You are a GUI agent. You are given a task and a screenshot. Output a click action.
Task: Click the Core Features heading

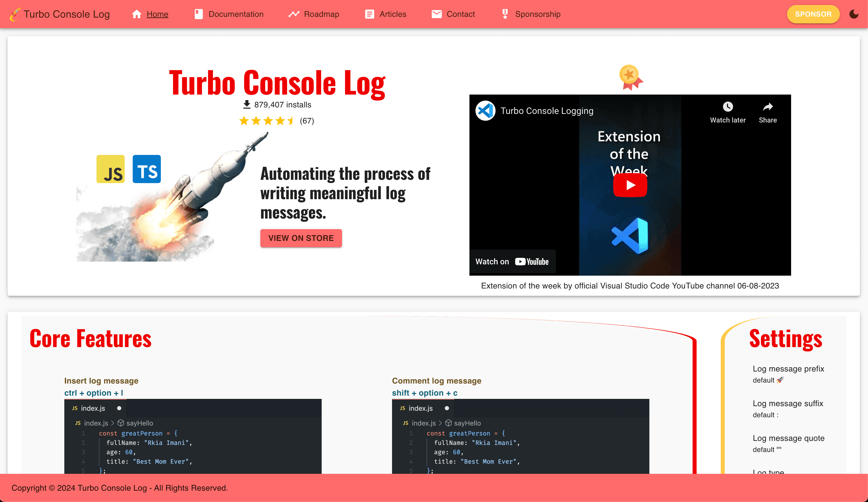90,338
